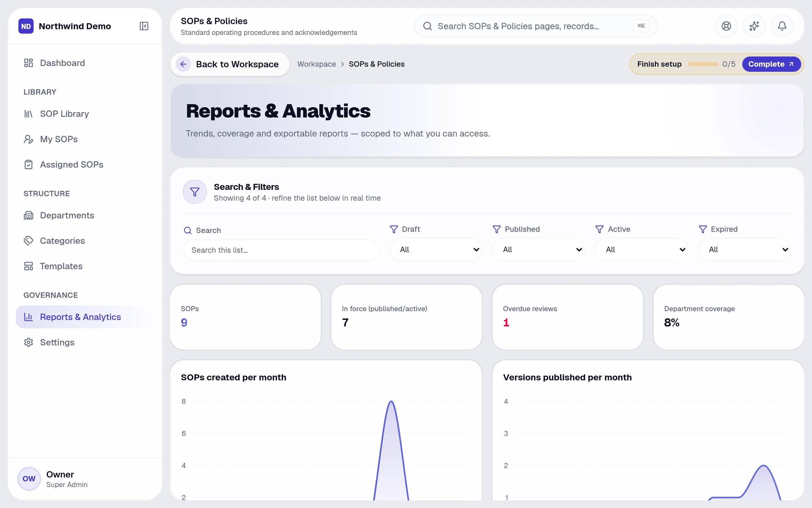Click the Reports & Analytics chart icon

[x=29, y=317]
